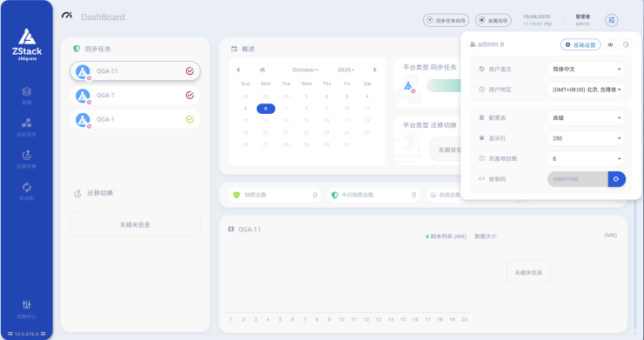The width and height of the screenshot is (644, 340).
Task: Open the 用户语言 dropdown showing 简体中文
Action: [586, 69]
